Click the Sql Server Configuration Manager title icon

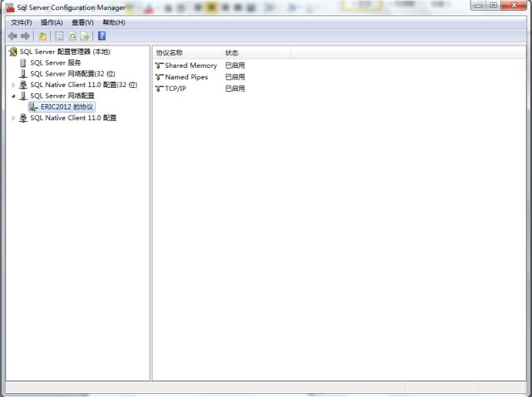click(x=10, y=8)
